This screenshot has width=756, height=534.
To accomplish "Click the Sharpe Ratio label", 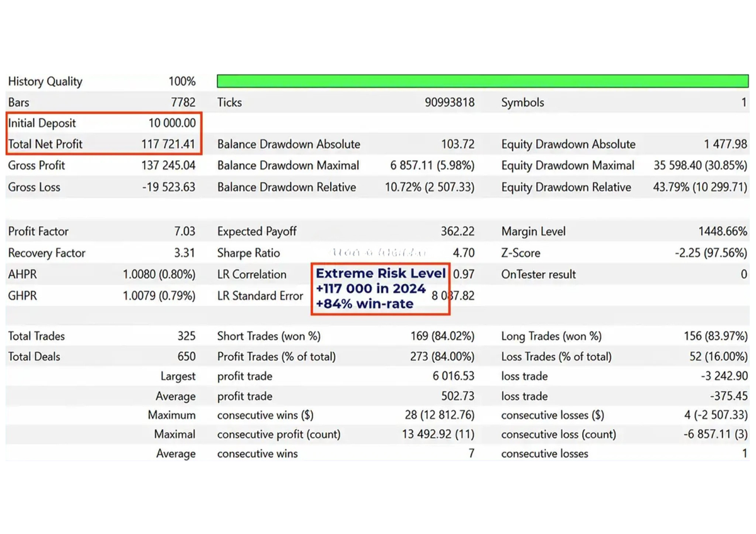I will pyautogui.click(x=248, y=253).
